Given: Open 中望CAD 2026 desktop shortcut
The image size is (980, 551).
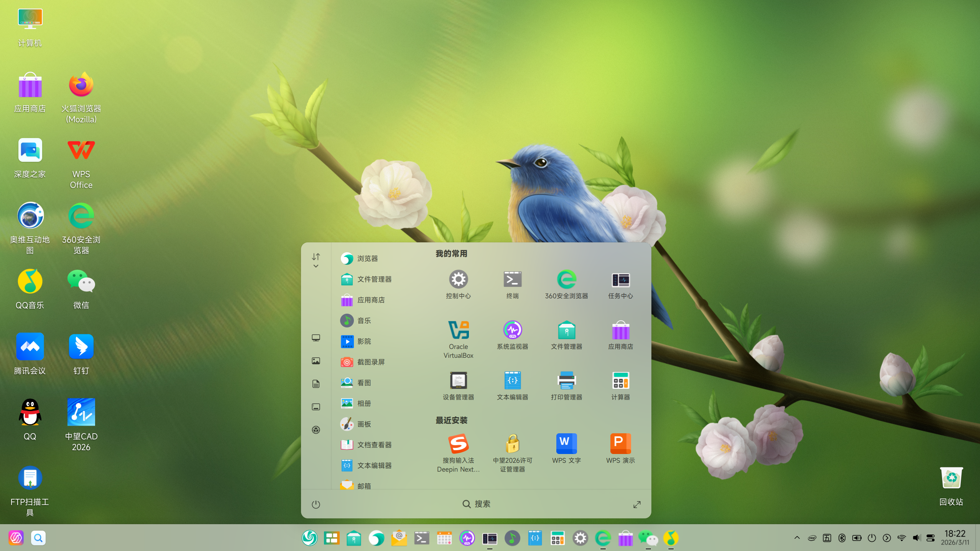Looking at the screenshot, I should pos(81,413).
